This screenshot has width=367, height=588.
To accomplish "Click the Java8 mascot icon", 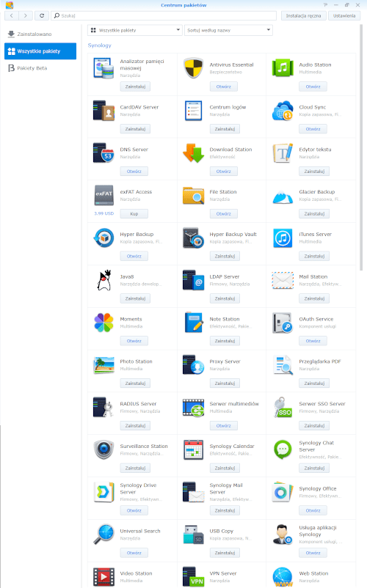I will pos(104,280).
